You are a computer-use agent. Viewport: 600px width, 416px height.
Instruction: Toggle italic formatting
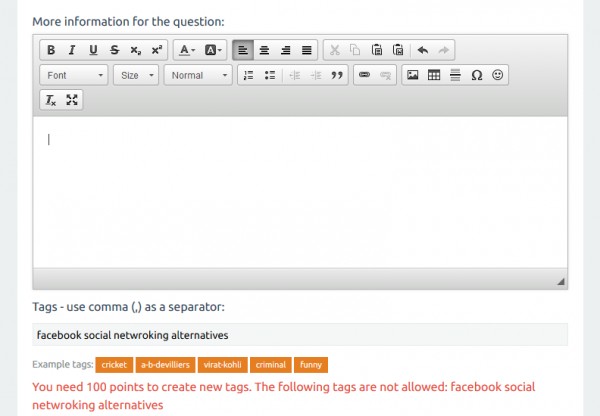(x=72, y=50)
